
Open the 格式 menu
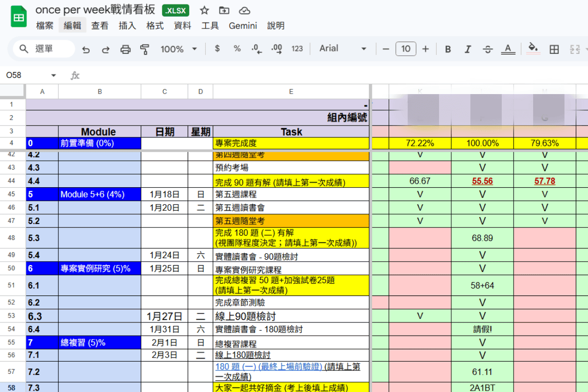[x=155, y=25]
